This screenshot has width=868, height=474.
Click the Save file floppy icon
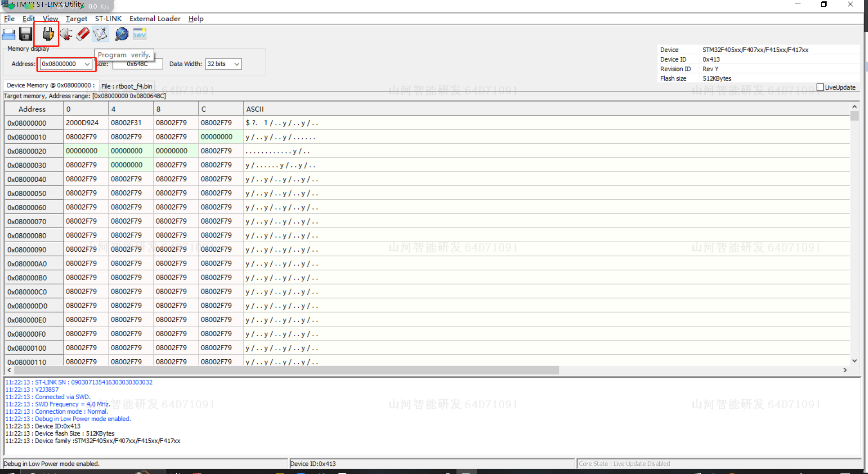(x=26, y=34)
